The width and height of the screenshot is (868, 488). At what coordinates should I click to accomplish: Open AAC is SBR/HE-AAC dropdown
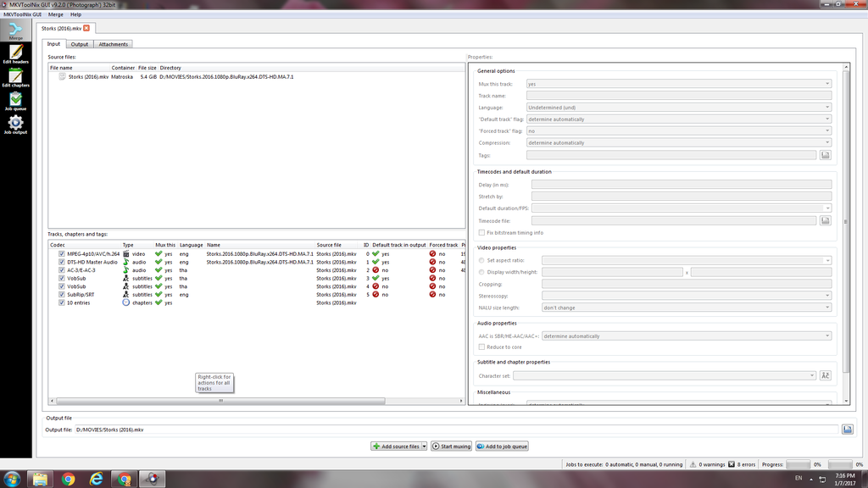click(687, 335)
